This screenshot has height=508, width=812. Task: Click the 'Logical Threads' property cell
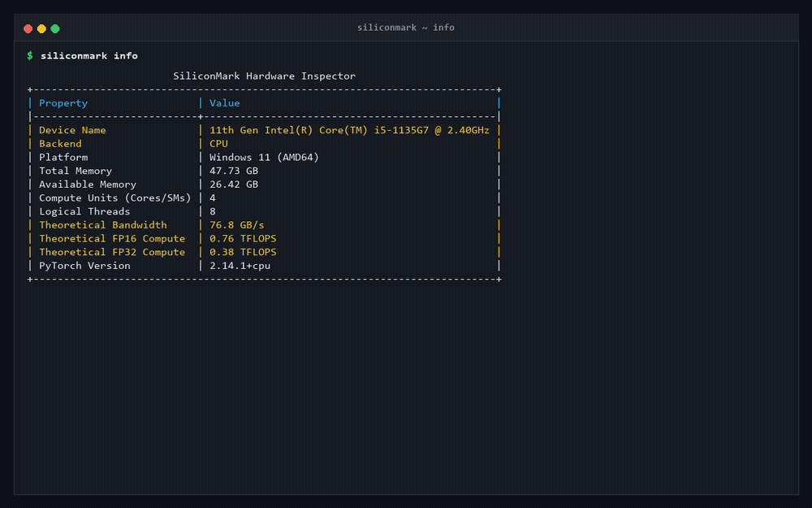point(84,211)
